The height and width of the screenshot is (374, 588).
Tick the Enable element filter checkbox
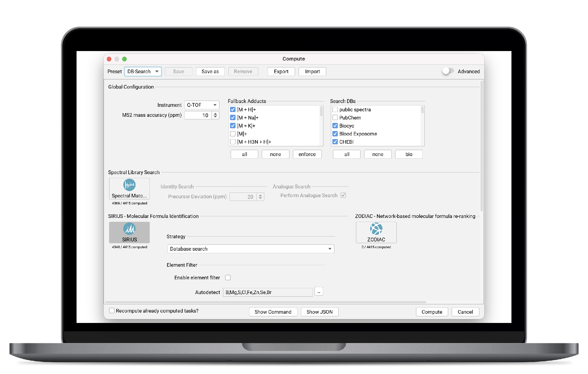click(228, 278)
